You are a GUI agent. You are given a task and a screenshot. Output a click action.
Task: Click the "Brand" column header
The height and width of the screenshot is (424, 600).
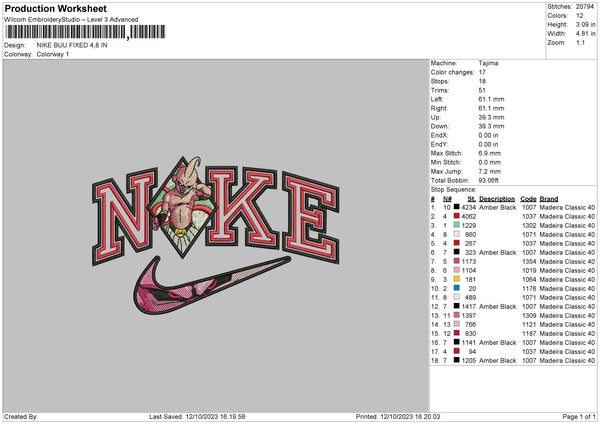[549, 199]
